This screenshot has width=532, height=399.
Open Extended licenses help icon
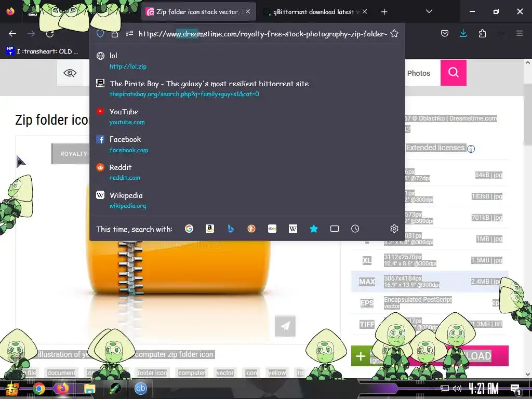471,149
